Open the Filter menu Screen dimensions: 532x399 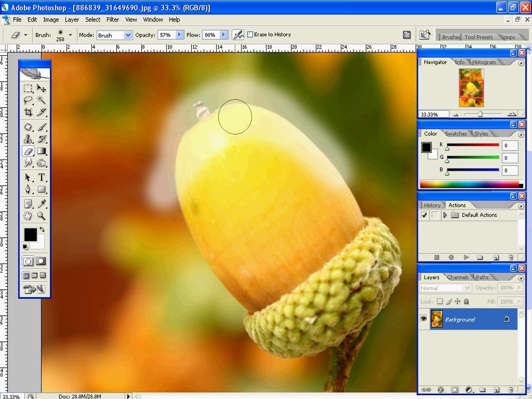tap(112, 20)
